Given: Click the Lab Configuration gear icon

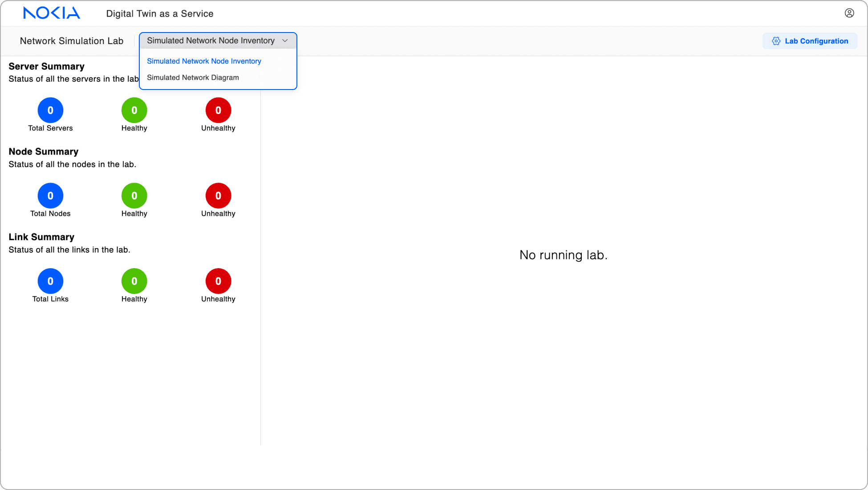Looking at the screenshot, I should [776, 41].
